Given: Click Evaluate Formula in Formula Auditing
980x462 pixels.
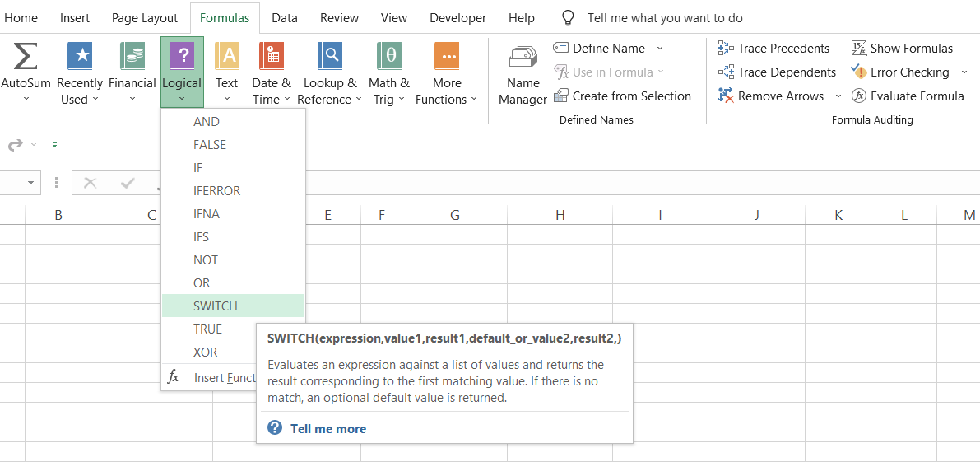Looking at the screenshot, I should [908, 96].
